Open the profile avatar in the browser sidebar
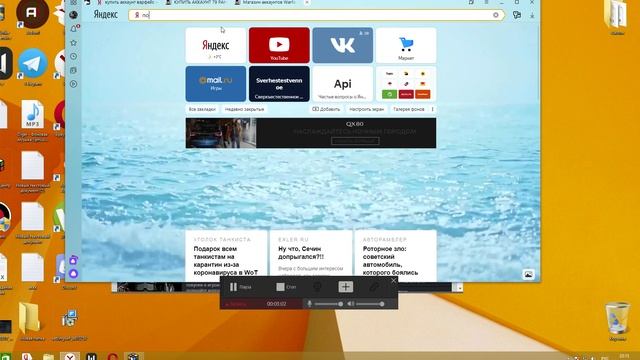Screen dimensions: 640x360 pos(73,15)
